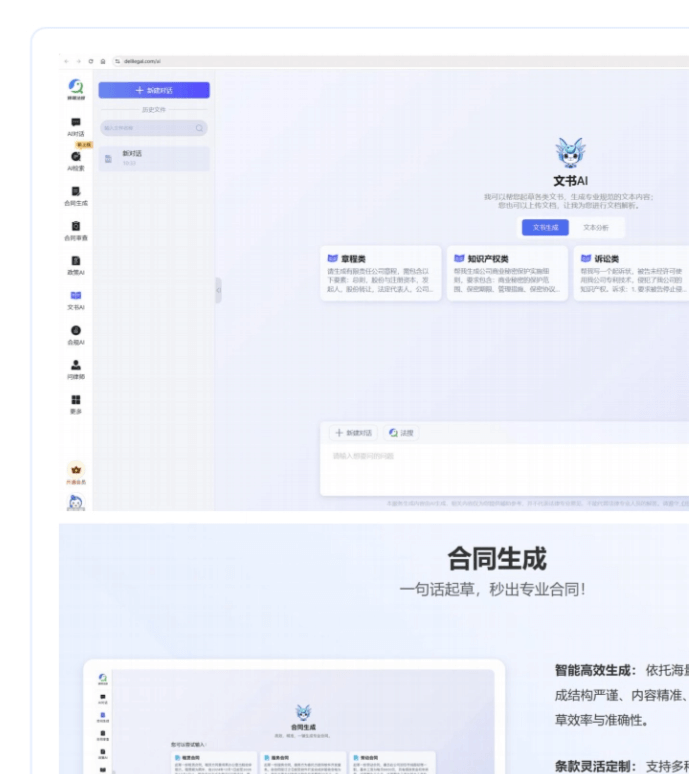Click the 合同生成 section heading
Screen dimensions: 689x774
[x=497, y=559]
